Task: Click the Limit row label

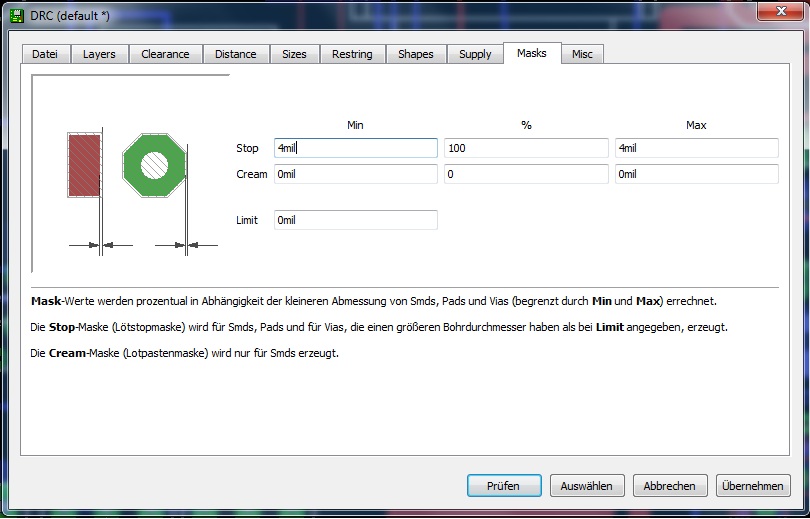Action: pyautogui.click(x=247, y=220)
